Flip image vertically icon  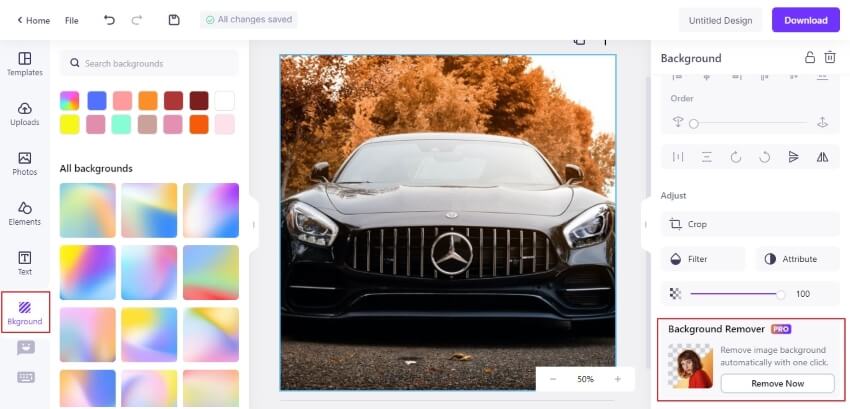click(x=794, y=157)
